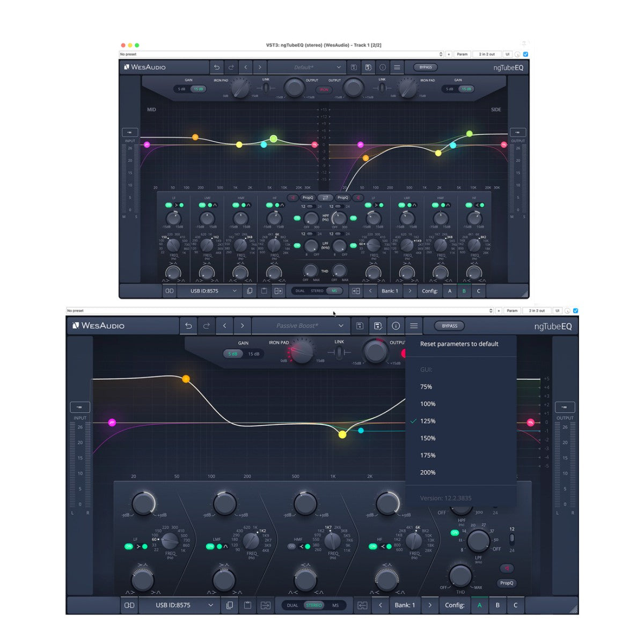
Task: Select Config A in lower window
Action: [479, 605]
